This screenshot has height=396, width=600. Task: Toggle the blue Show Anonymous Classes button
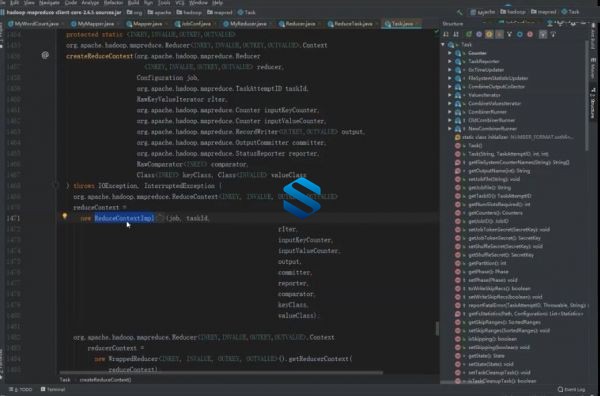click(x=520, y=34)
